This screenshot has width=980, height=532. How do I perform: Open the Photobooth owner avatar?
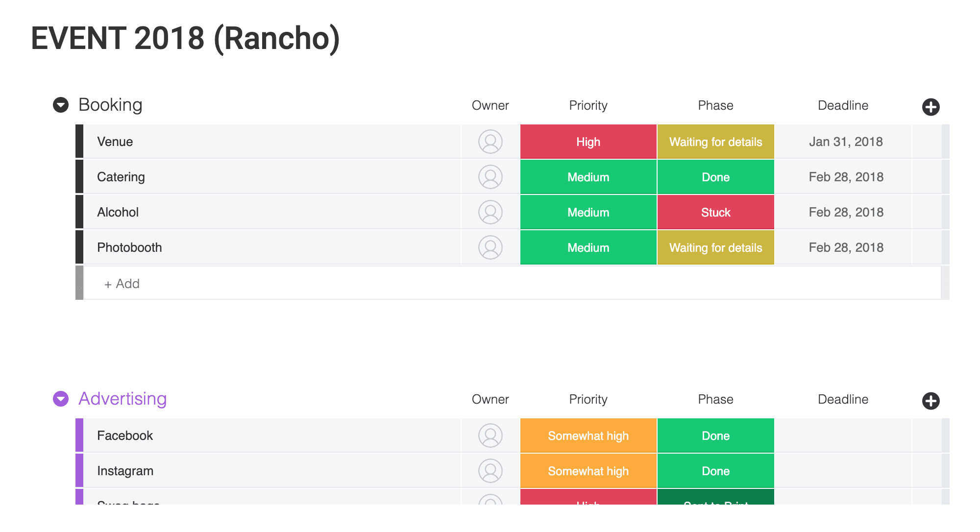point(490,247)
